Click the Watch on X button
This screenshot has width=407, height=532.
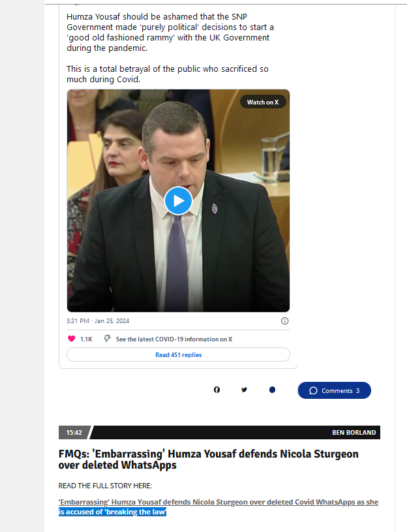pyautogui.click(x=263, y=102)
